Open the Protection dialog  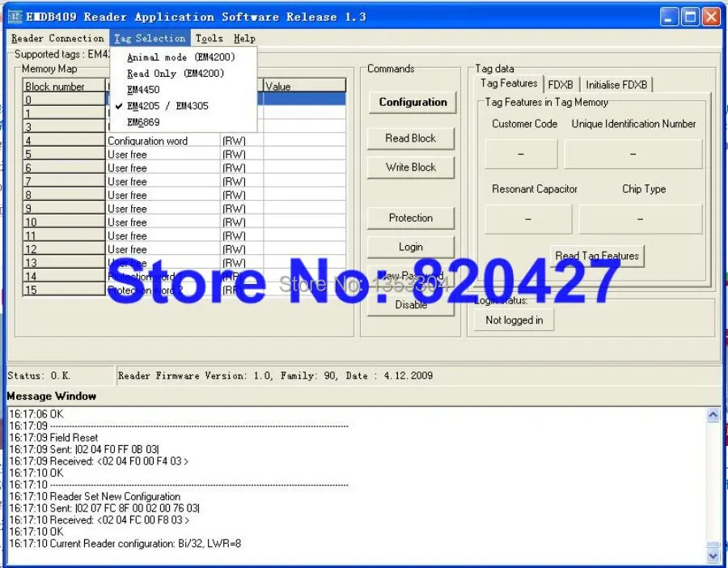point(411,218)
